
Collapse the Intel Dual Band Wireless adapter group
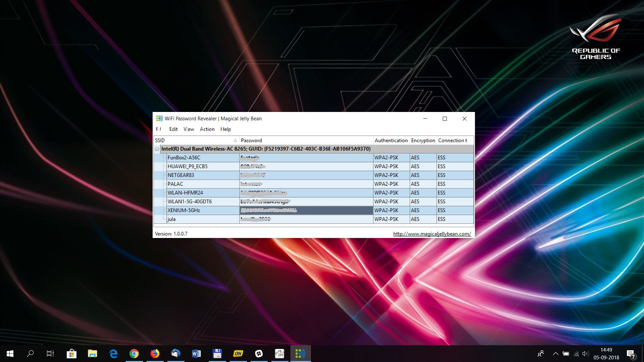(157, 149)
